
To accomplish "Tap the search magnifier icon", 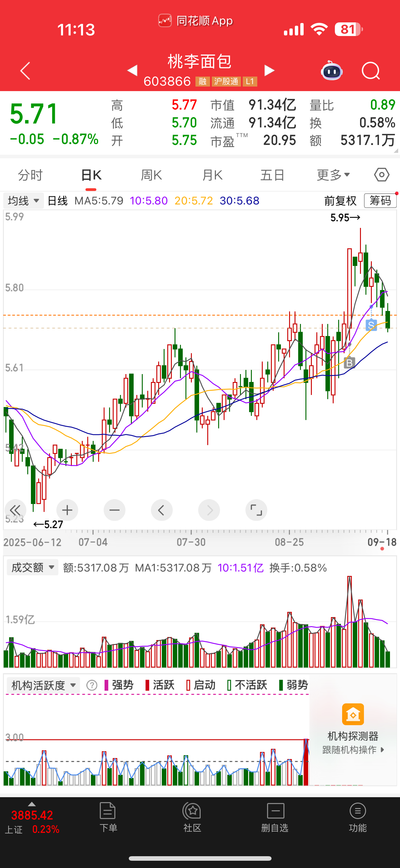I will 370,71.
